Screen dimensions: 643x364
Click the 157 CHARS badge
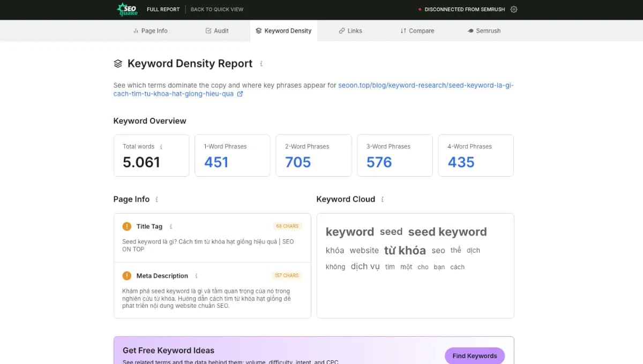(287, 276)
